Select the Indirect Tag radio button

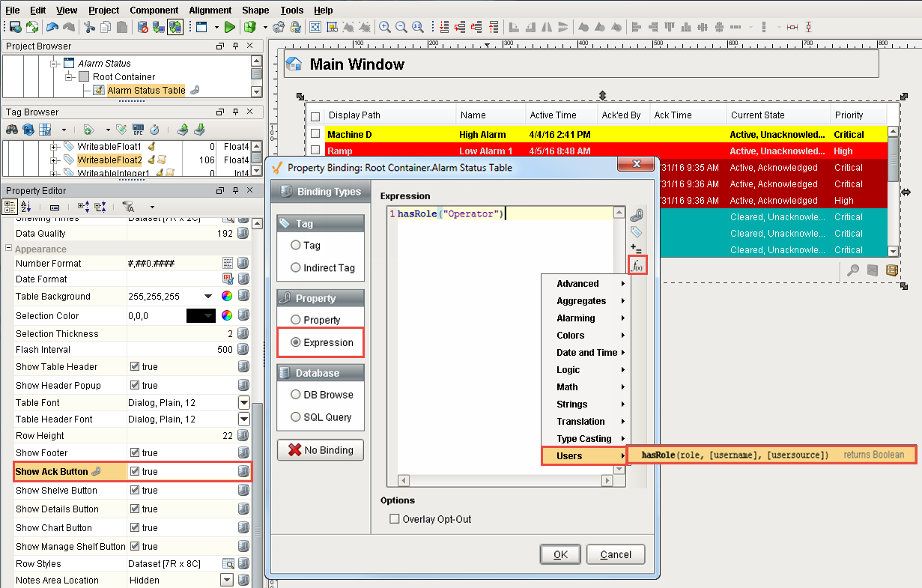pos(297,268)
